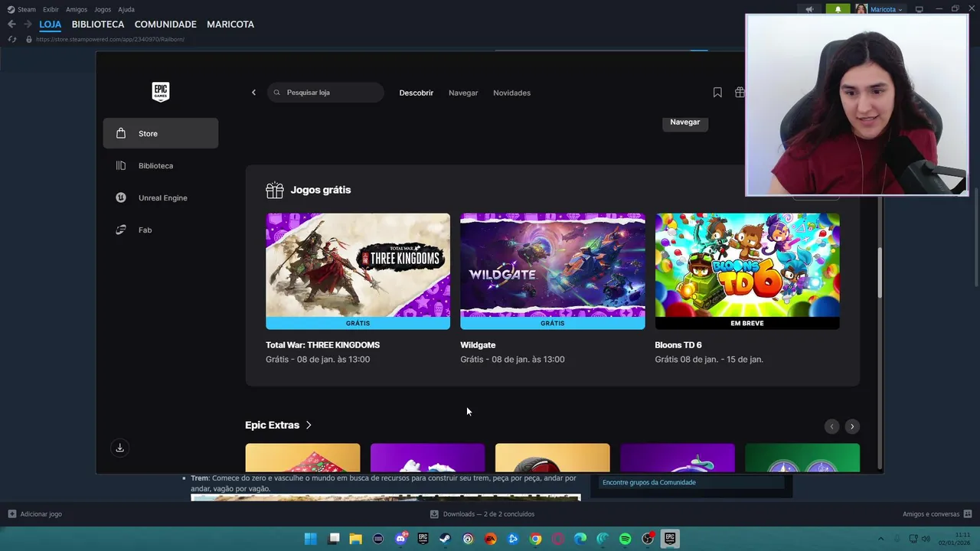This screenshot has height=551, width=980.
Task: Open the Amigos menu
Action: coord(77,9)
